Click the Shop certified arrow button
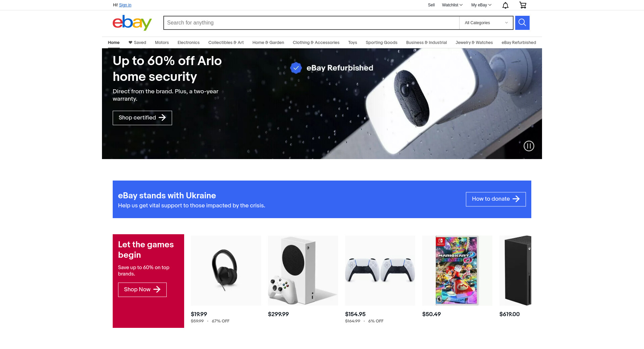This screenshot has height=349, width=644. tap(142, 118)
